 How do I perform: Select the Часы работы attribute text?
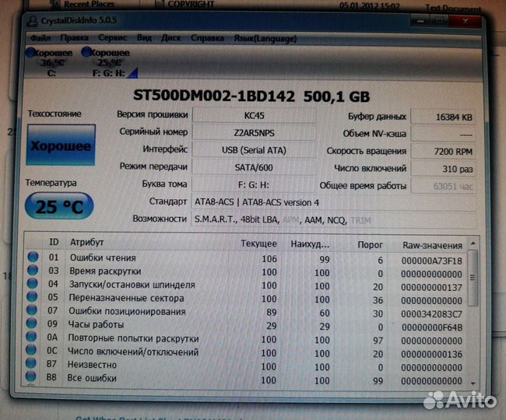pyautogui.click(x=96, y=324)
